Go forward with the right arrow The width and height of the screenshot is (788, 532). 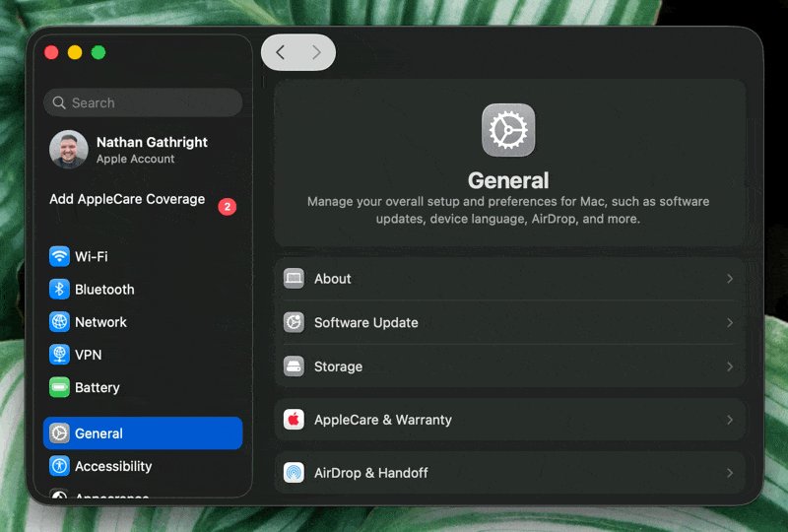(x=316, y=52)
